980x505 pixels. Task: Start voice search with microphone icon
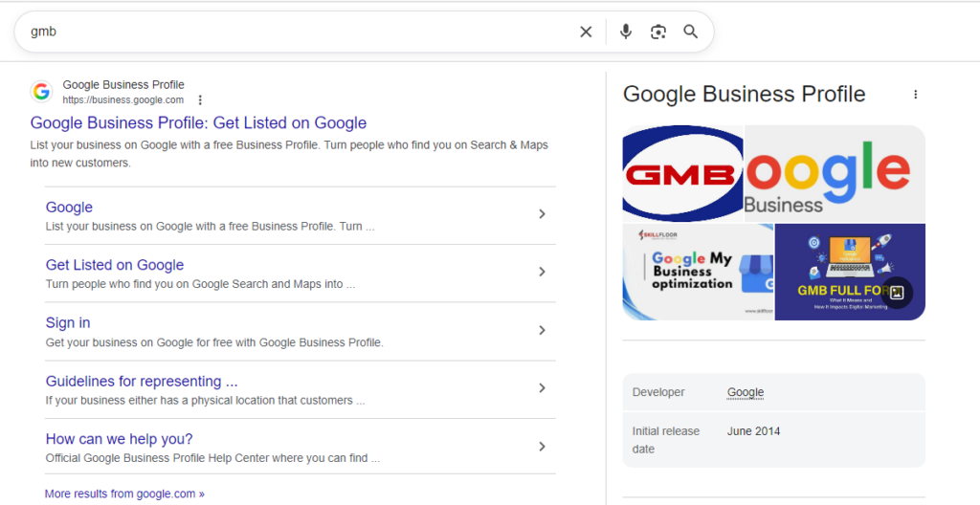(626, 33)
